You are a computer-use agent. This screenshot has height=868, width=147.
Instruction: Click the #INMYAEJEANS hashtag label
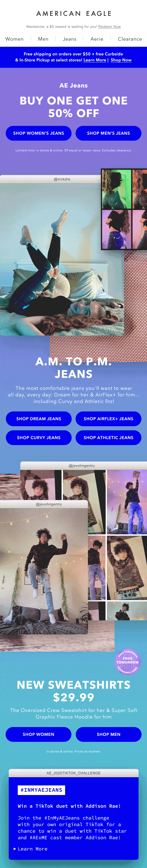(x=41, y=790)
